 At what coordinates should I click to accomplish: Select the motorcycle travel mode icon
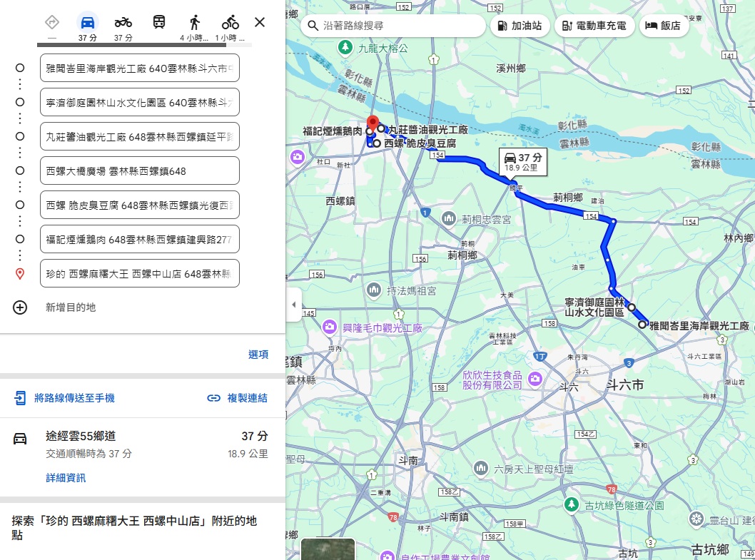123,22
